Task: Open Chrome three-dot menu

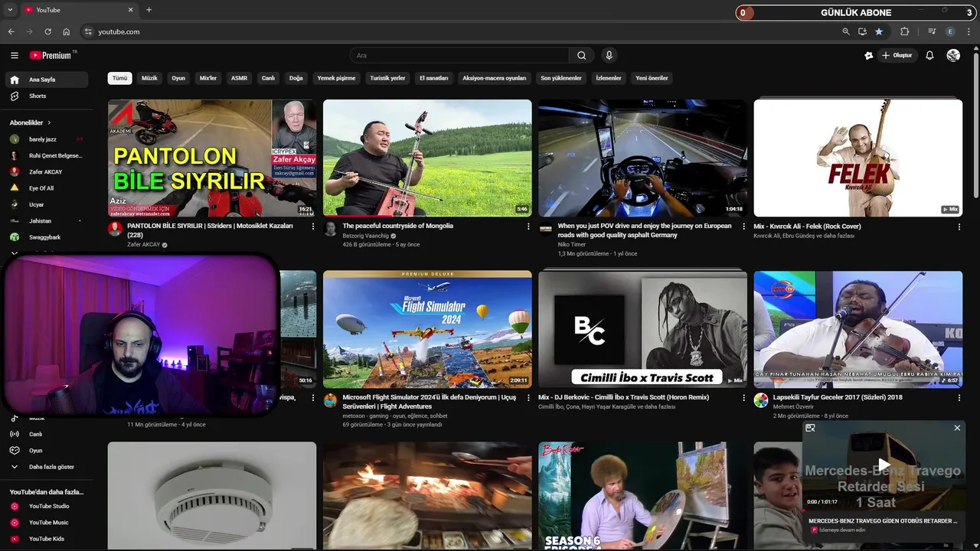Action: pos(969,31)
